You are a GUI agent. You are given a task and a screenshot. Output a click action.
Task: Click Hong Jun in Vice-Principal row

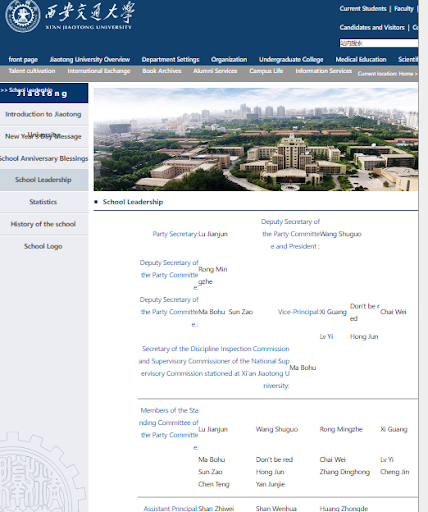364,337
